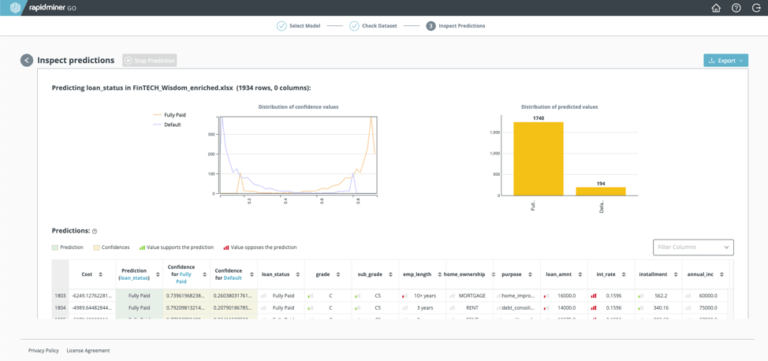Click the step 3 circle icon
This screenshot has height=361, width=768.
click(x=431, y=26)
